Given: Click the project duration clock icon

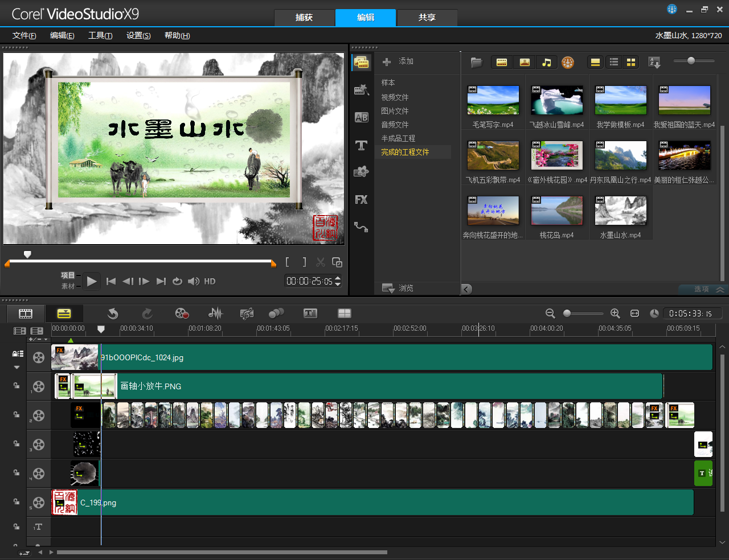Looking at the screenshot, I should 654,314.
